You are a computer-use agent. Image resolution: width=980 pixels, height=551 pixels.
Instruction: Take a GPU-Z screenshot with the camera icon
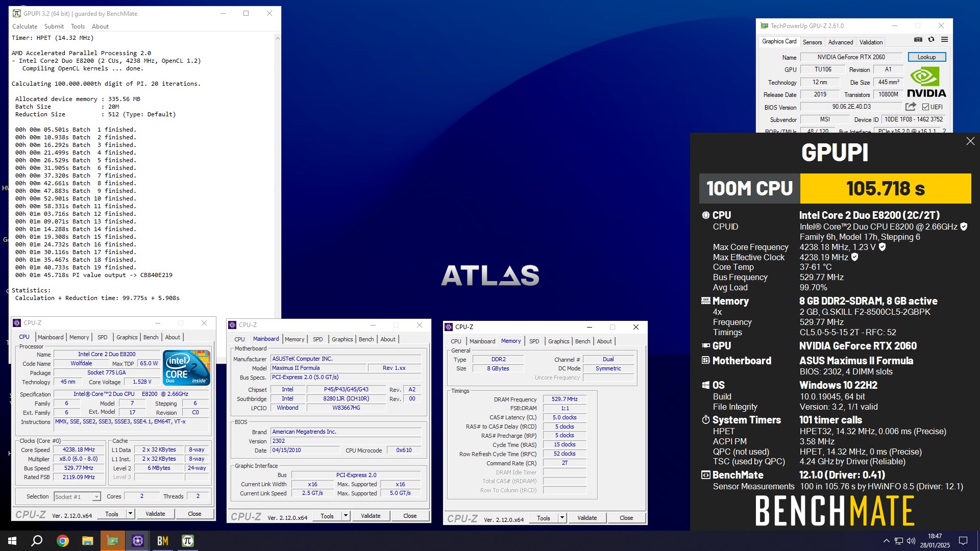[x=918, y=39]
